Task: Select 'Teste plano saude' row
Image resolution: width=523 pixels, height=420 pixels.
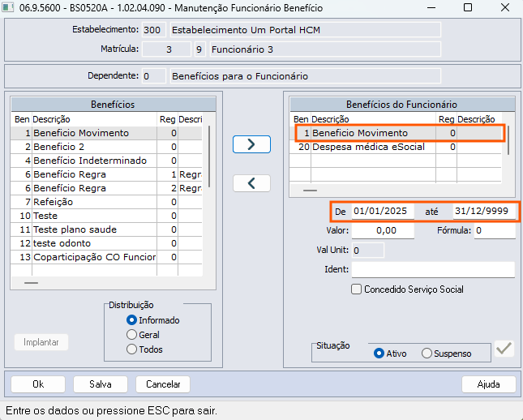Action: pos(106,229)
